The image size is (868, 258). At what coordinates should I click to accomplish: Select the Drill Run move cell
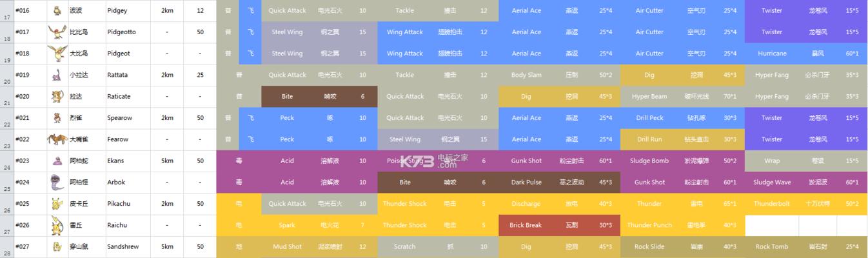click(x=649, y=139)
